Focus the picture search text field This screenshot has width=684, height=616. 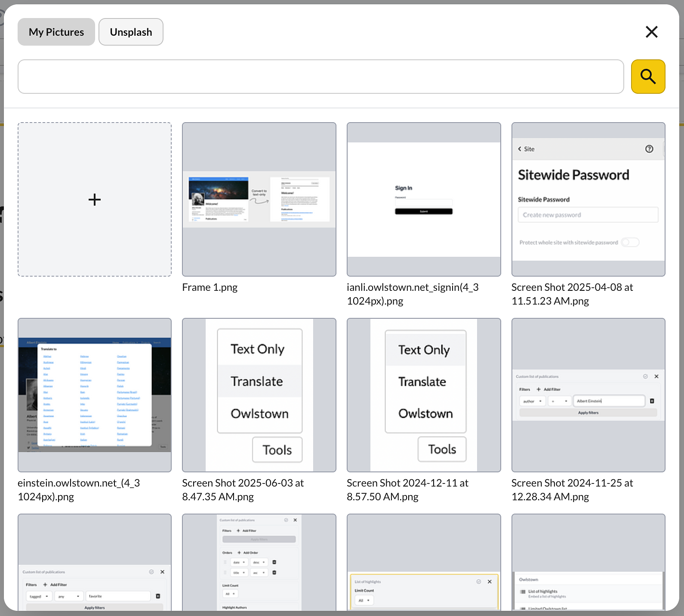[320, 77]
